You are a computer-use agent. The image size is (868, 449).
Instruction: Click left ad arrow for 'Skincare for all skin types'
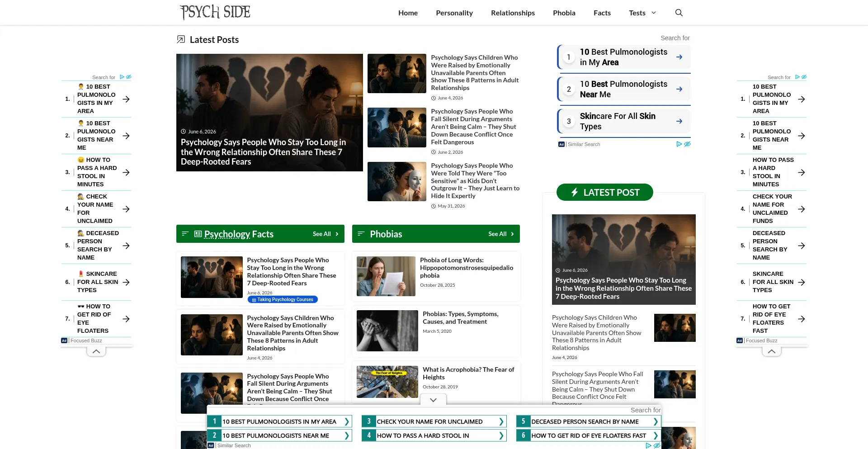(126, 282)
